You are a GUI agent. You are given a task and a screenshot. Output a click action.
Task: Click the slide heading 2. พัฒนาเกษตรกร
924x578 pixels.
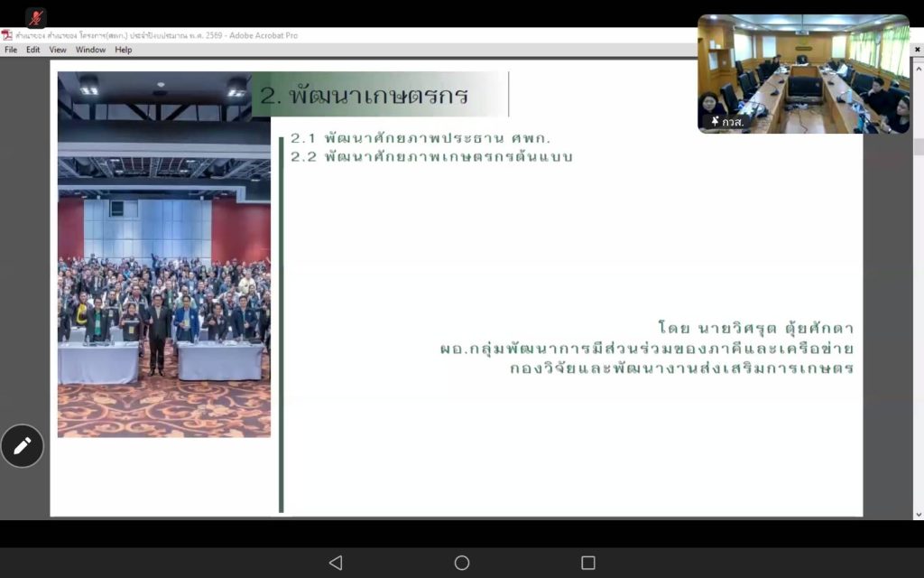365,96
